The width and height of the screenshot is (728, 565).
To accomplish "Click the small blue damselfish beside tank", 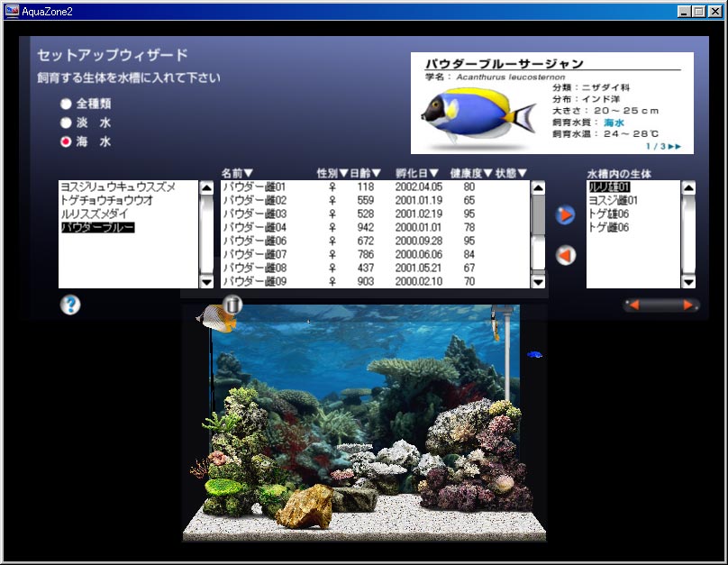I will pyautogui.click(x=534, y=355).
